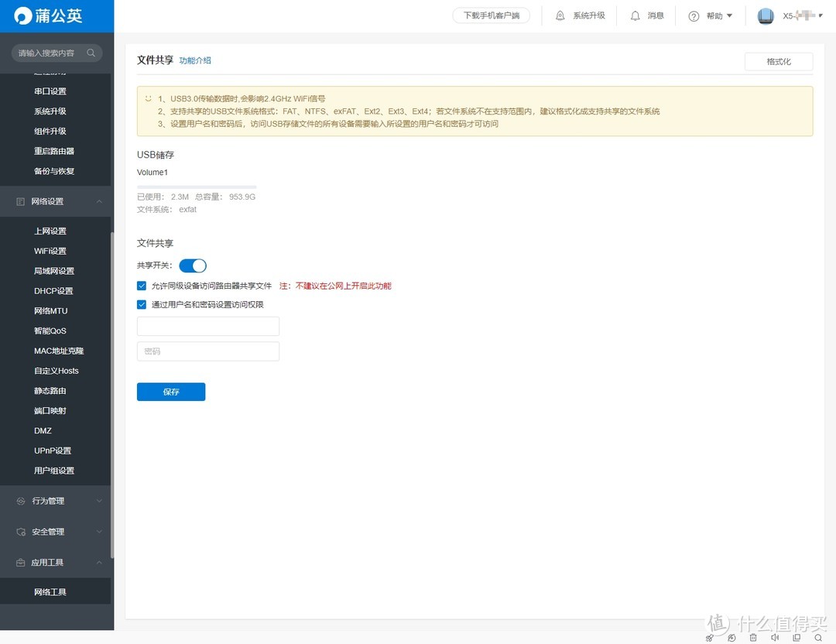
Task: Click the 格式化 button
Action: pos(778,62)
